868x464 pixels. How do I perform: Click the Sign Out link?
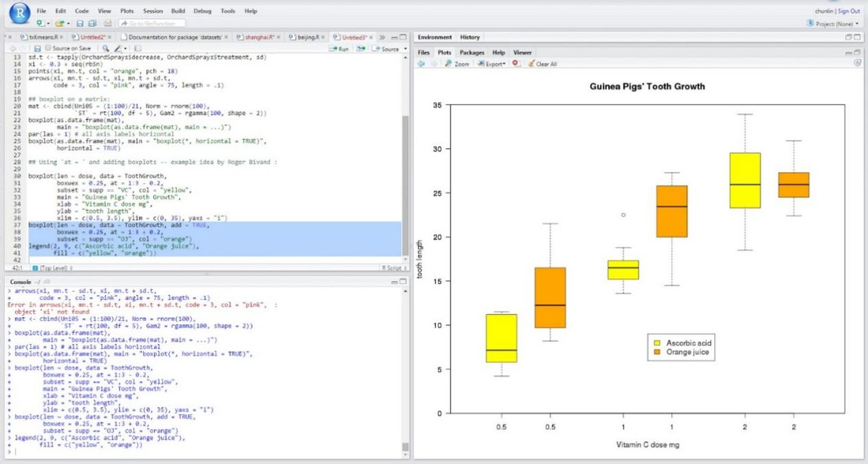tap(849, 12)
